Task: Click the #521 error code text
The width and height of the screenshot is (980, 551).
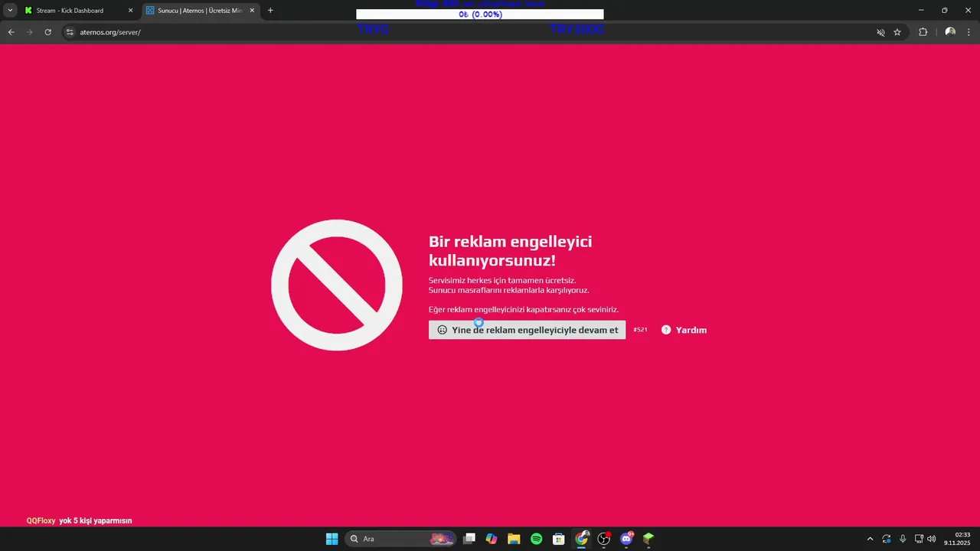Action: tap(641, 330)
